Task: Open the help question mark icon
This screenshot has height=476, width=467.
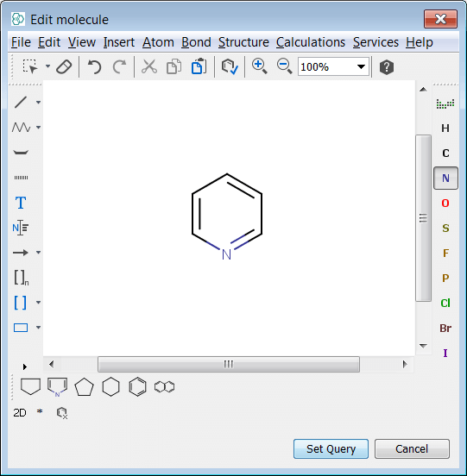Action: coord(387,67)
